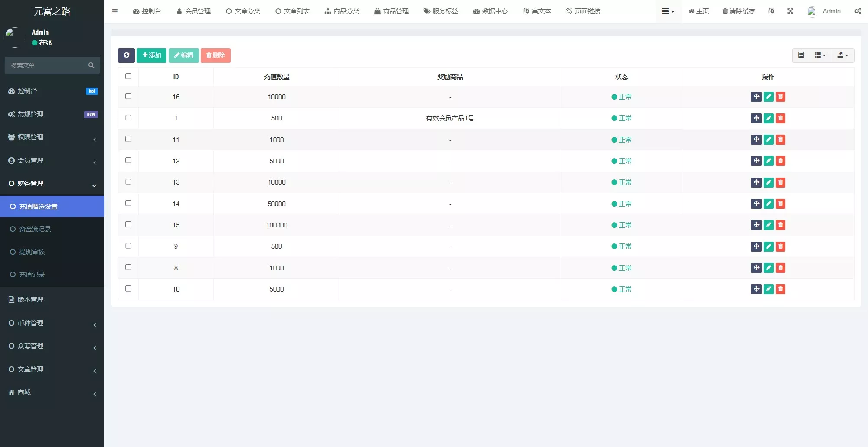868x447 pixels.
Task: Tick the select-all checkbox in table header
Action: pos(128,76)
